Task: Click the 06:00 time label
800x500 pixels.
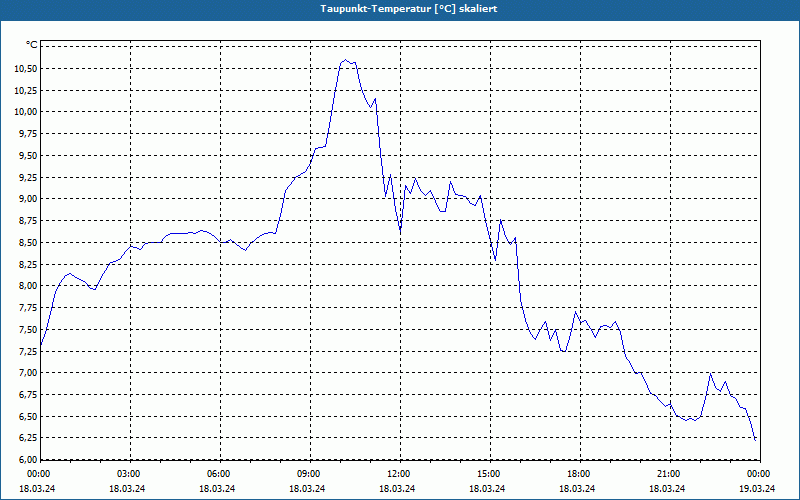Action: [x=219, y=474]
